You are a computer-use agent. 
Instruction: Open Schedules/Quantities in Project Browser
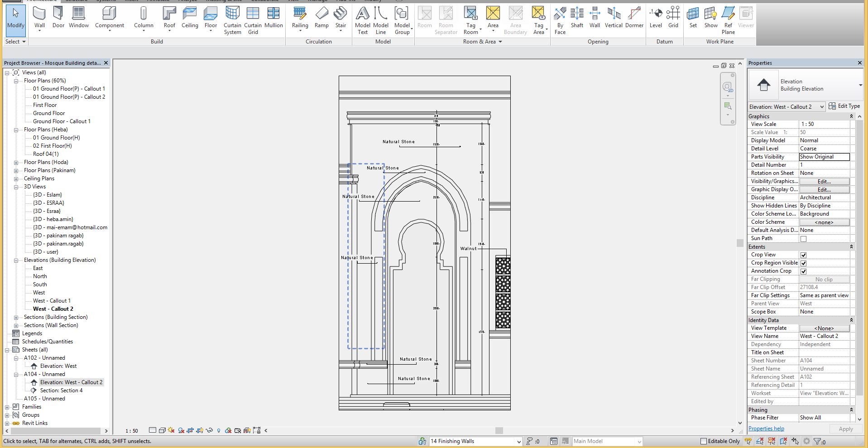pos(47,342)
